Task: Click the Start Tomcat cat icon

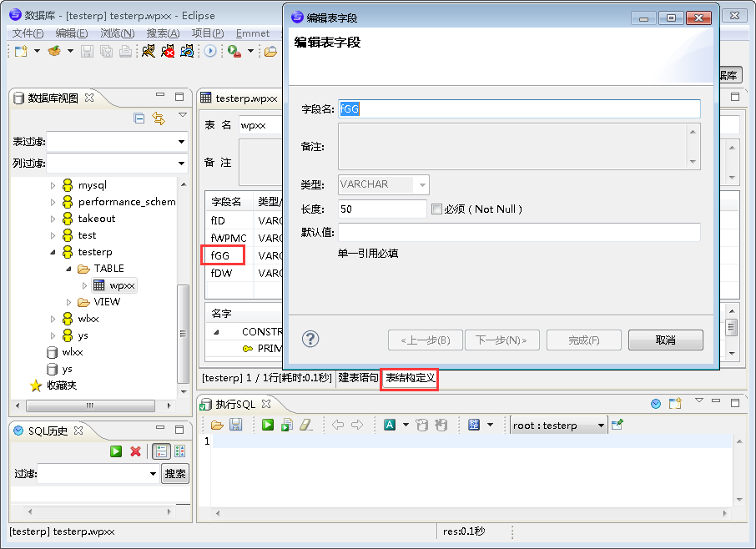Action: click(x=149, y=51)
